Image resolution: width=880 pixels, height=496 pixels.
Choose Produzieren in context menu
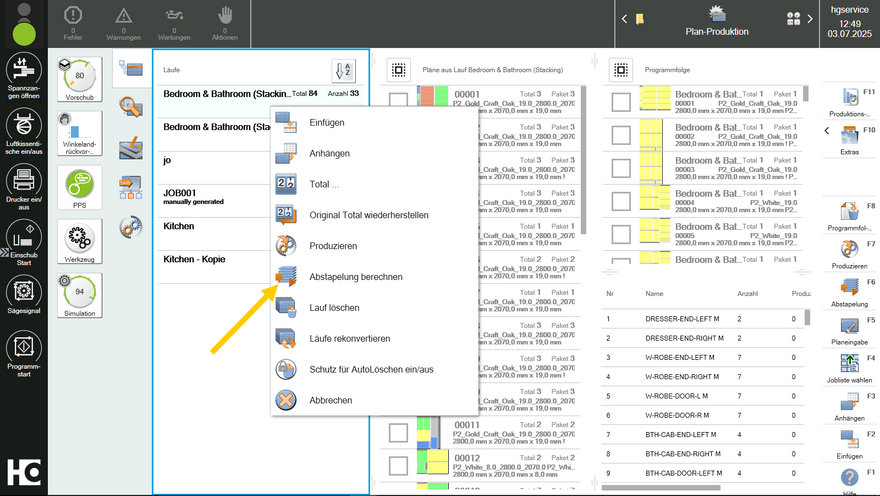tap(374, 246)
